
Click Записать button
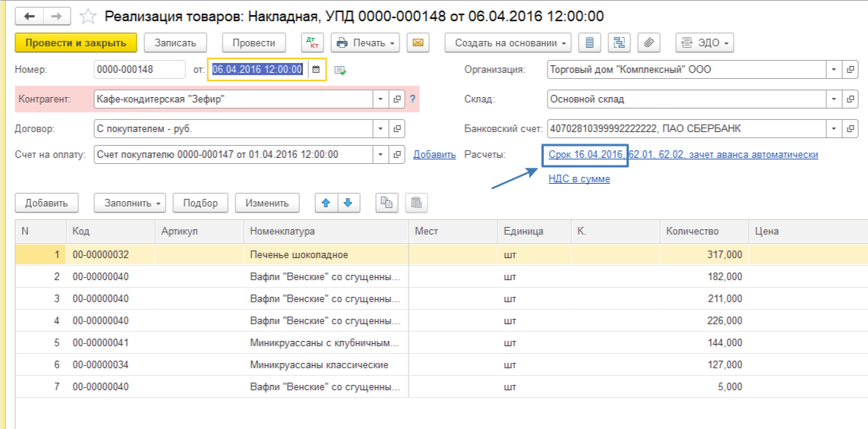click(175, 43)
